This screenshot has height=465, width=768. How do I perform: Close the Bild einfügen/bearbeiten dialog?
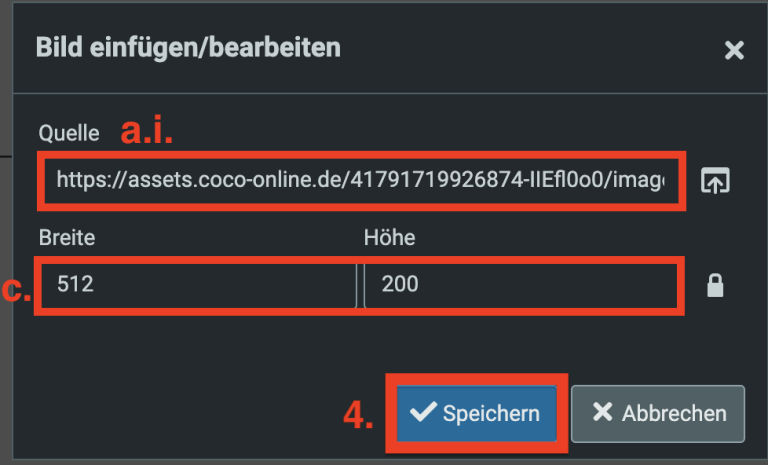coord(734,50)
